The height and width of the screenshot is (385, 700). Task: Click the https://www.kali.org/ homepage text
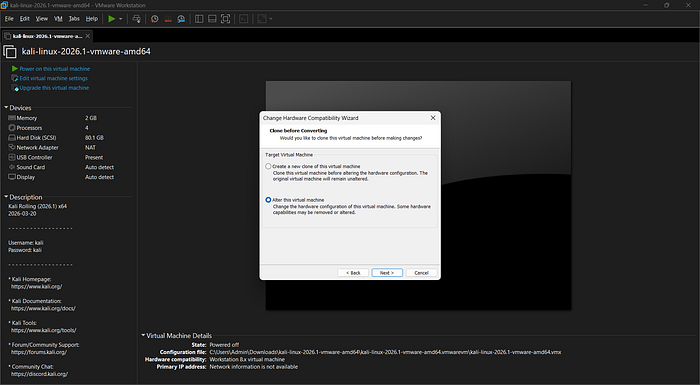37,287
